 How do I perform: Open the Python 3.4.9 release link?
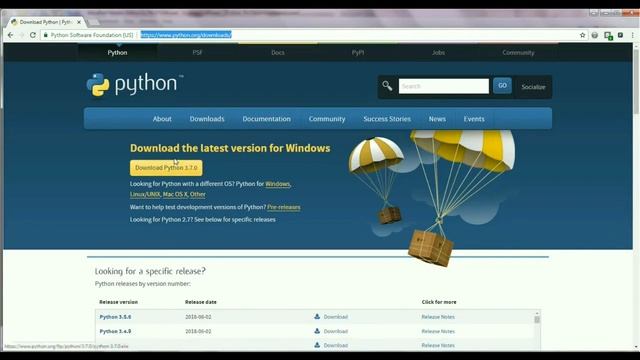click(x=115, y=331)
